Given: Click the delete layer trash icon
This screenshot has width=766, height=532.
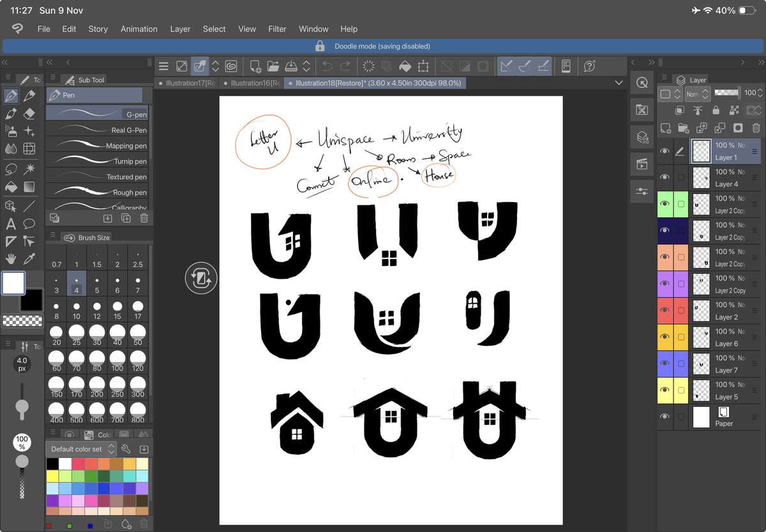Looking at the screenshot, I should [756, 128].
